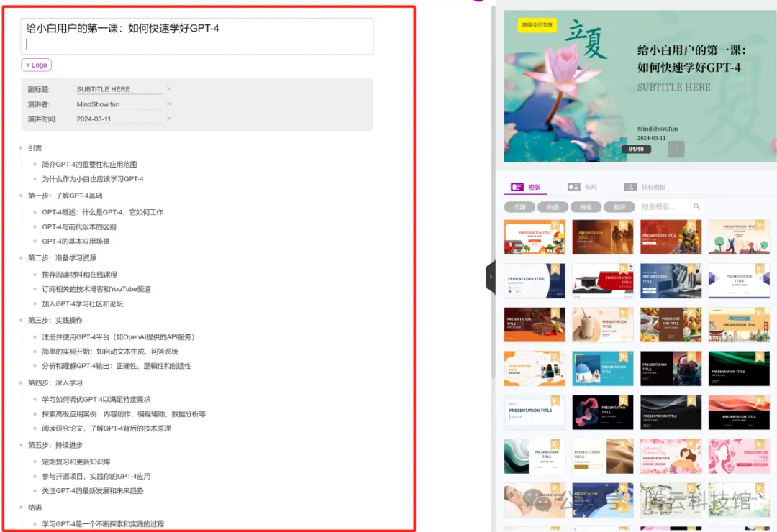Image resolution: width=777 pixels, height=532 pixels.
Task: Clear the 2024-03-11 date field
Action: [x=169, y=119]
